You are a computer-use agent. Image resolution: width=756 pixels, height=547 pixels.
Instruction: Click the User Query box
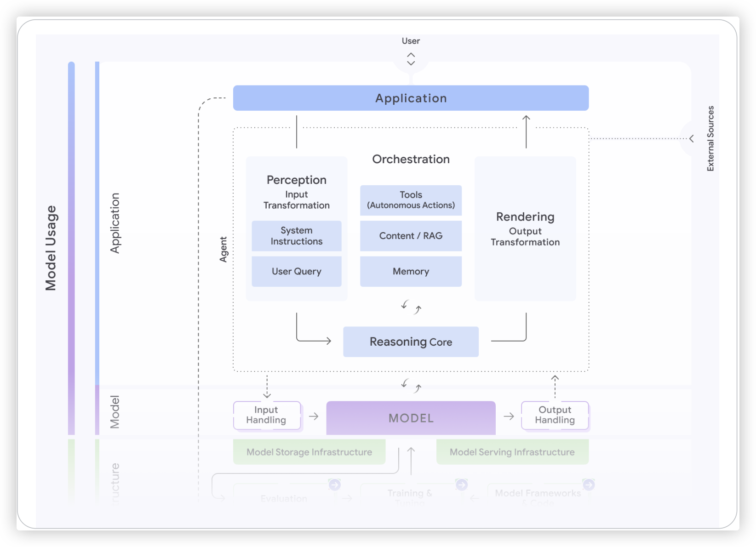click(x=297, y=272)
